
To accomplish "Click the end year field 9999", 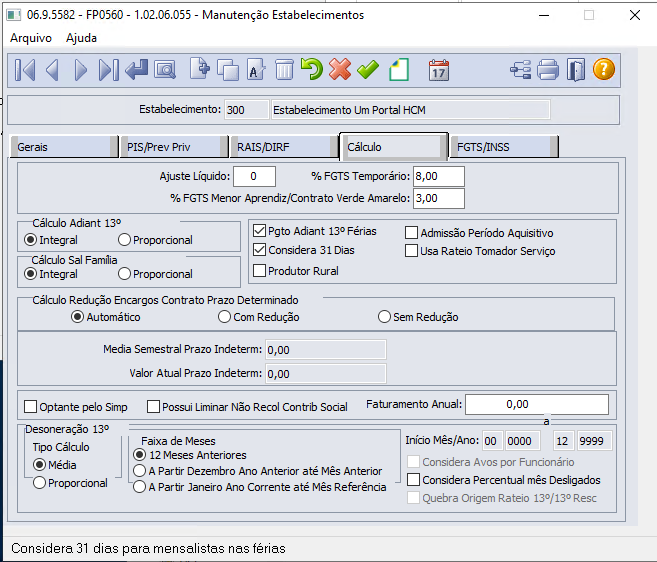I will 594,441.
